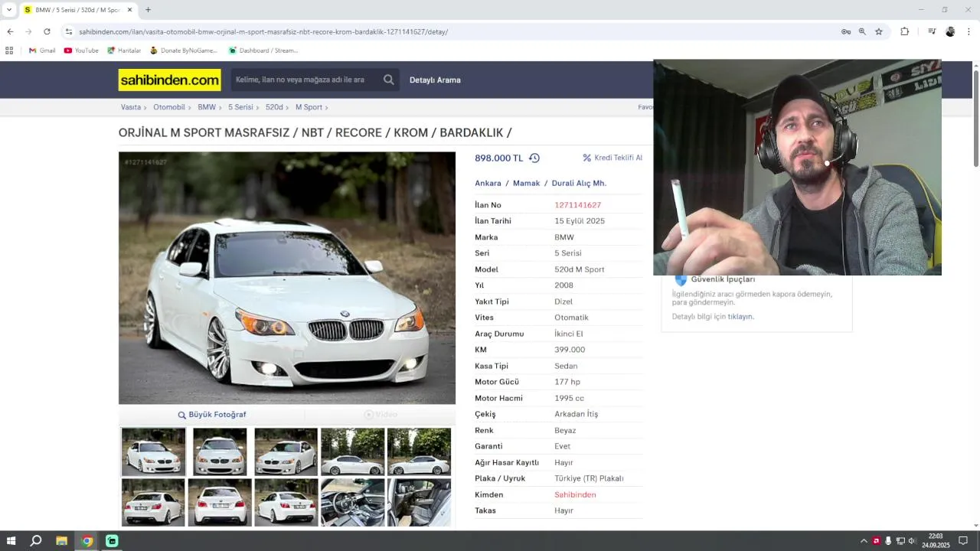Select the fifth thumbnail in top row
This screenshot has height=551, width=980.
tap(419, 452)
